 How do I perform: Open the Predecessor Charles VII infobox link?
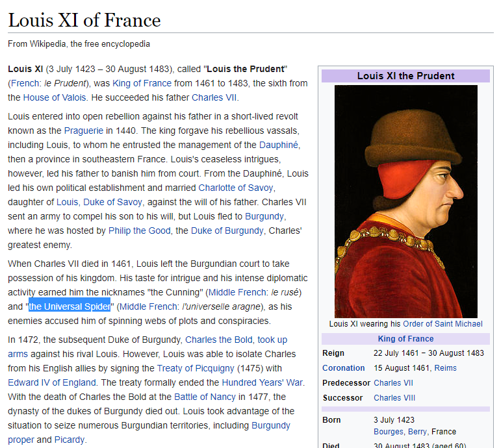393,383
